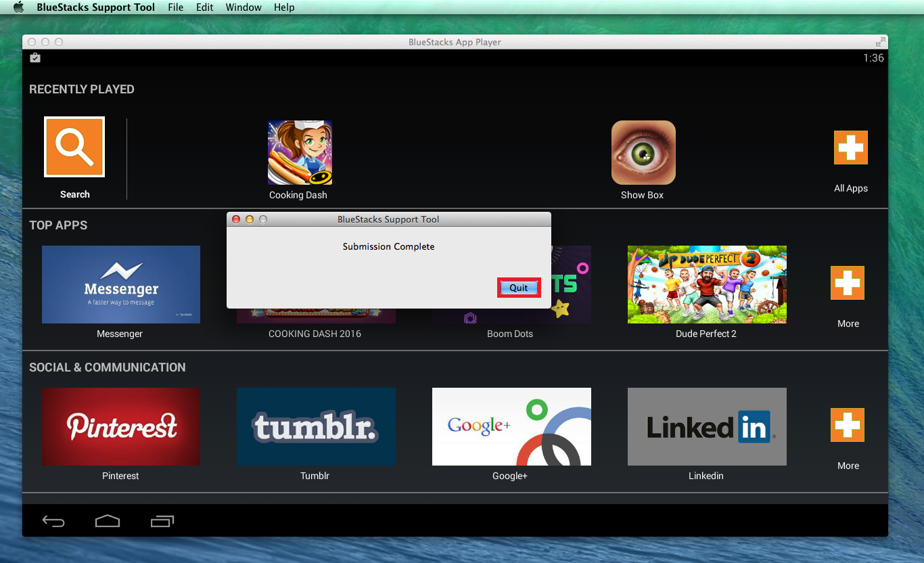Click the clock showing 1:36
The height and width of the screenshot is (563, 924).
[x=873, y=58]
